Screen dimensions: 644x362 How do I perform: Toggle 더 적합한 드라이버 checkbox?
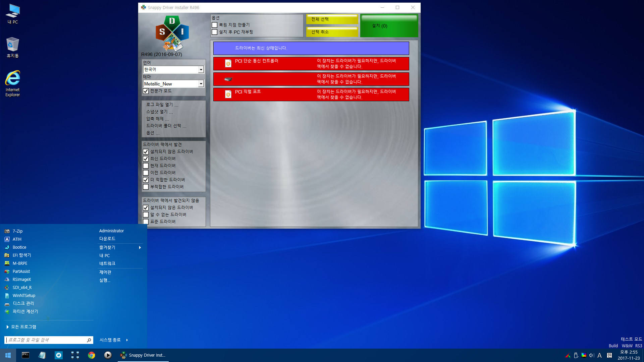(x=146, y=180)
